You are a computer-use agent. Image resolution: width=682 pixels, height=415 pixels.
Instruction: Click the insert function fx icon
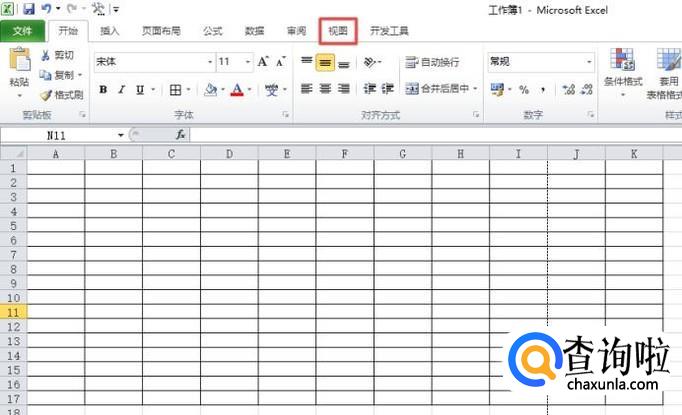point(181,134)
